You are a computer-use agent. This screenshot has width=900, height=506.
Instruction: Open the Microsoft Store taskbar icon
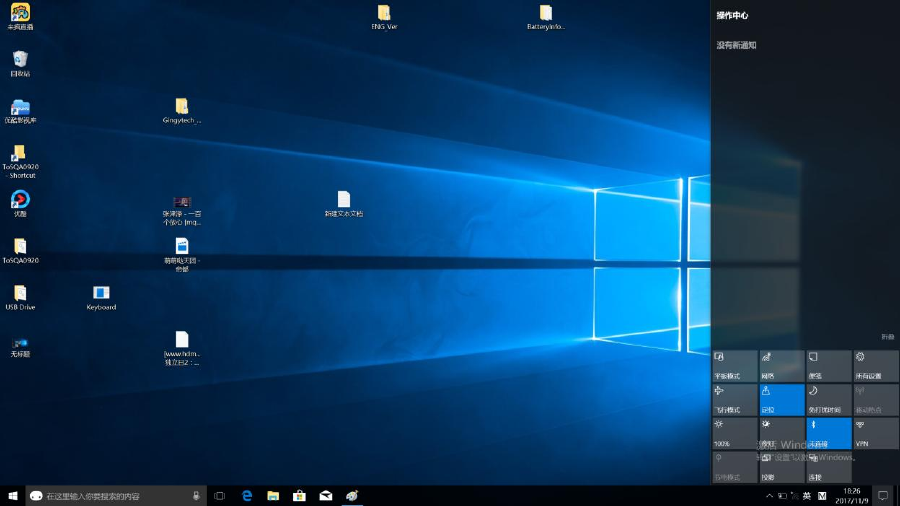pos(299,495)
